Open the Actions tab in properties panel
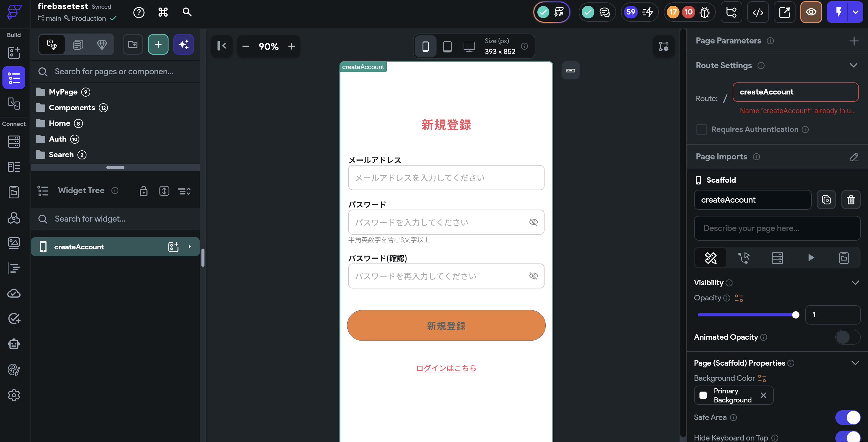868x442 pixels. (x=744, y=258)
